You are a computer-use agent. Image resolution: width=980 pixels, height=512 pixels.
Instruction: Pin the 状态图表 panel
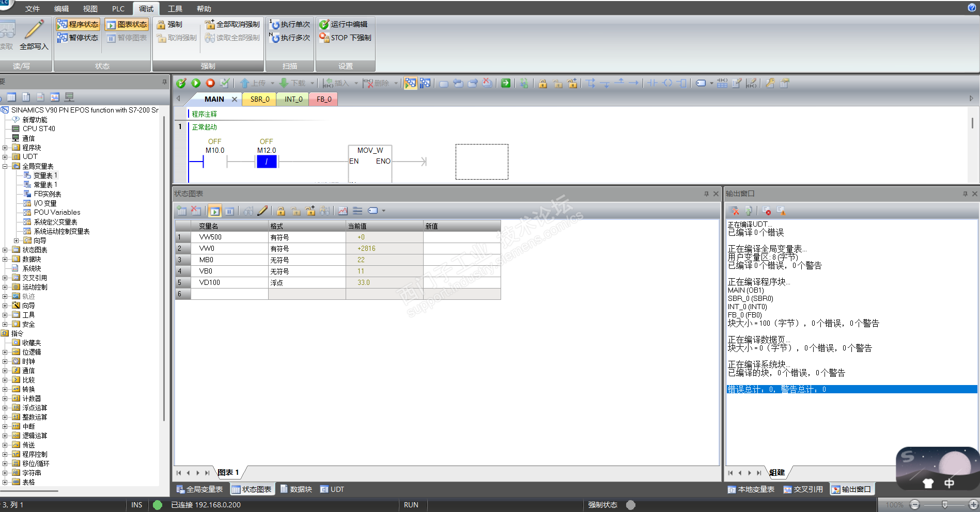point(706,194)
